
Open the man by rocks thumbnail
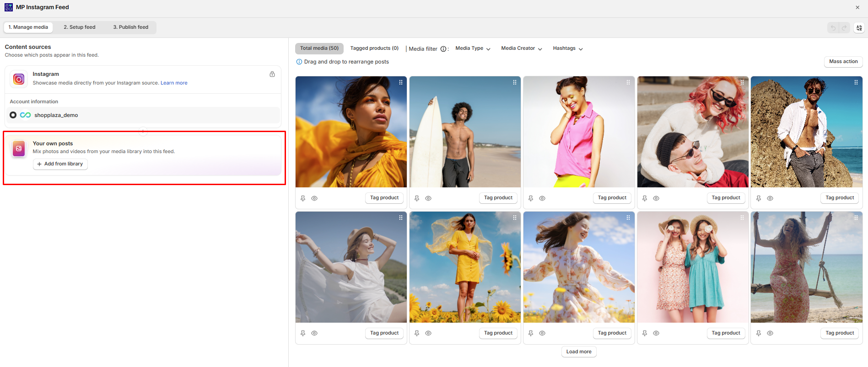click(807, 132)
